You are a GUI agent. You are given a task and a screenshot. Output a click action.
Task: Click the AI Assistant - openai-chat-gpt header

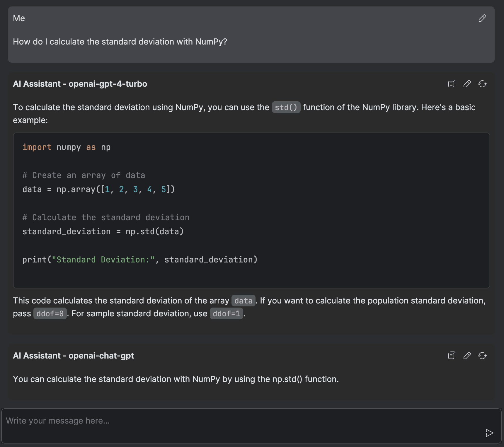coord(73,356)
